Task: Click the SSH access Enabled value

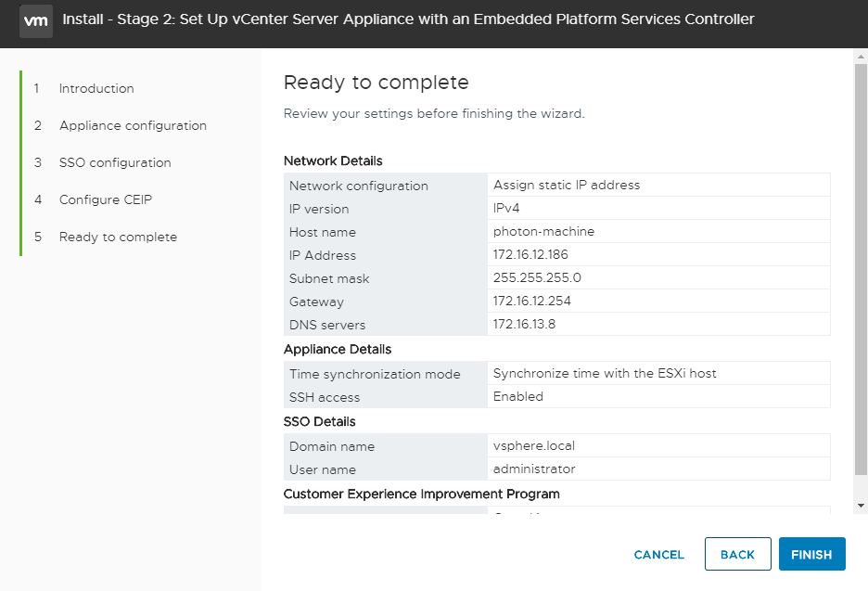Action: (x=518, y=397)
